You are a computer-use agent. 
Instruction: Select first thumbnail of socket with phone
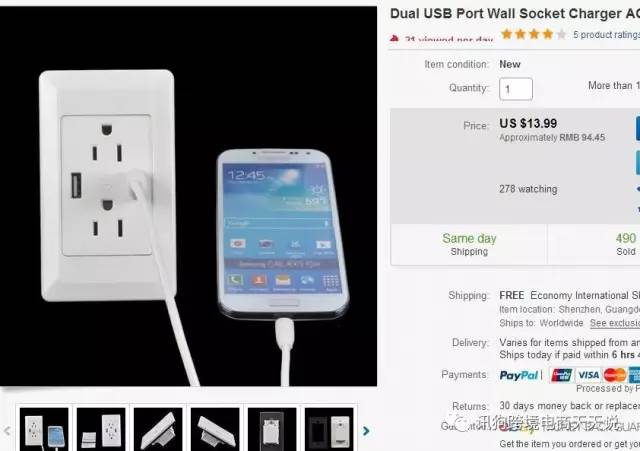(x=44, y=429)
